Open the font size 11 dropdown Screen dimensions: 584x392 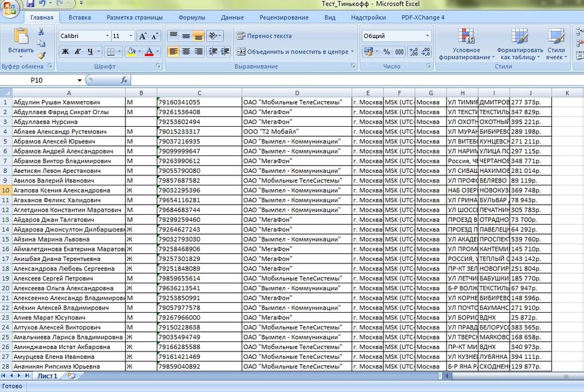click(x=131, y=36)
